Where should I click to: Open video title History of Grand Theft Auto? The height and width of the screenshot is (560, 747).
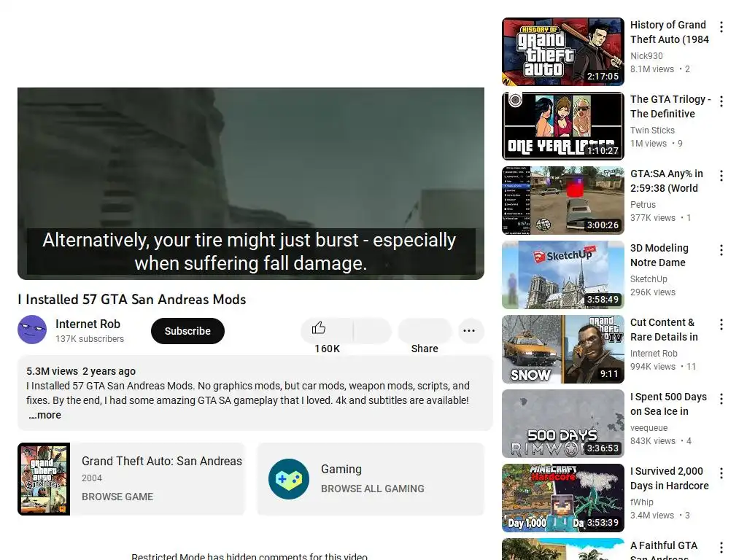point(670,32)
